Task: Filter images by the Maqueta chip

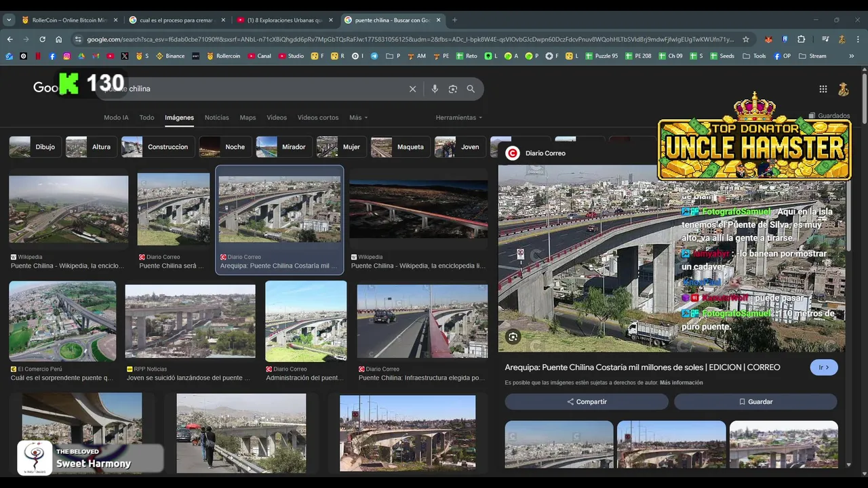Action: pos(400,147)
